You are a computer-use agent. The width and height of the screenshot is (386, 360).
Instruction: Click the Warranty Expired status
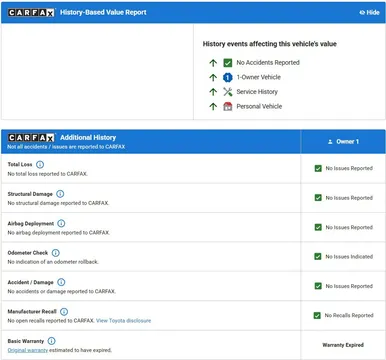[343, 345]
